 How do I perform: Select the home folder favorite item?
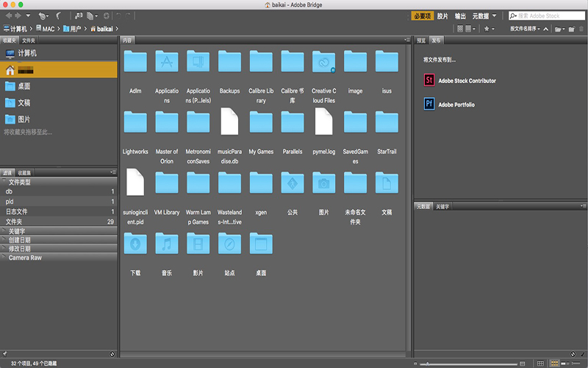click(x=59, y=70)
